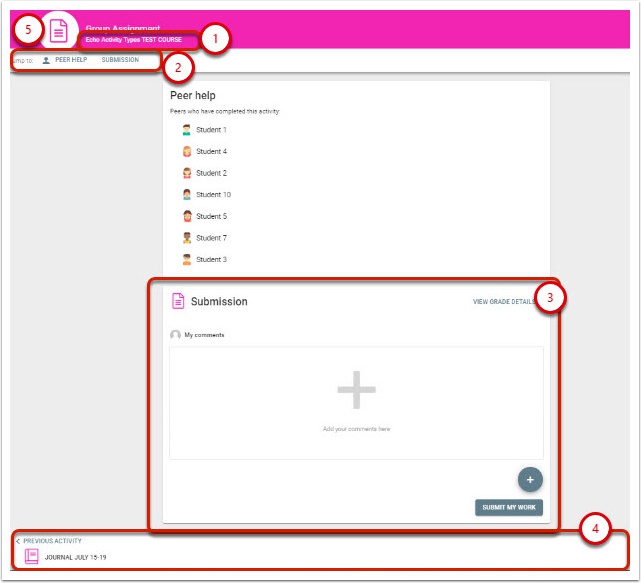The width and height of the screenshot is (641, 583).
Task: Select Student 3 in peer list
Action: point(211,260)
